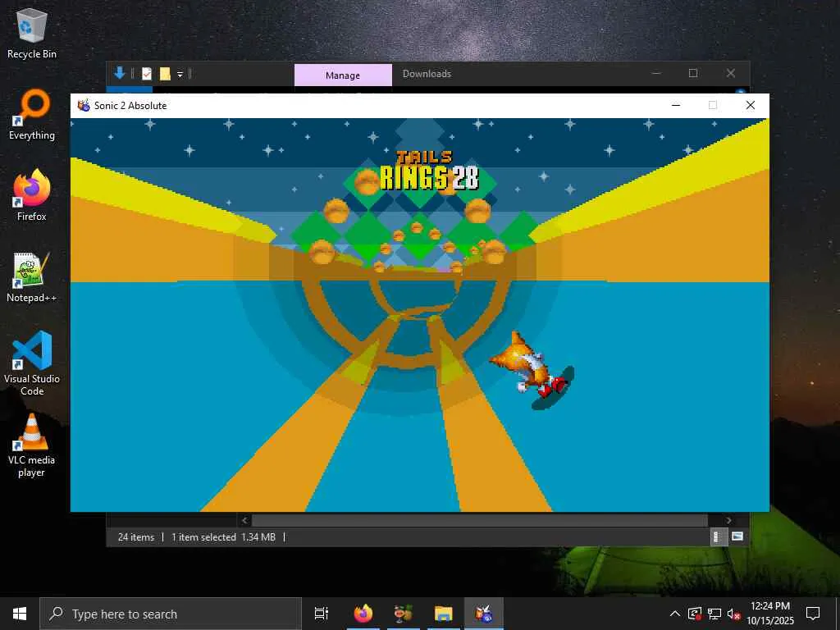Open the Windows Start menu
The image size is (840, 630).
point(20,614)
